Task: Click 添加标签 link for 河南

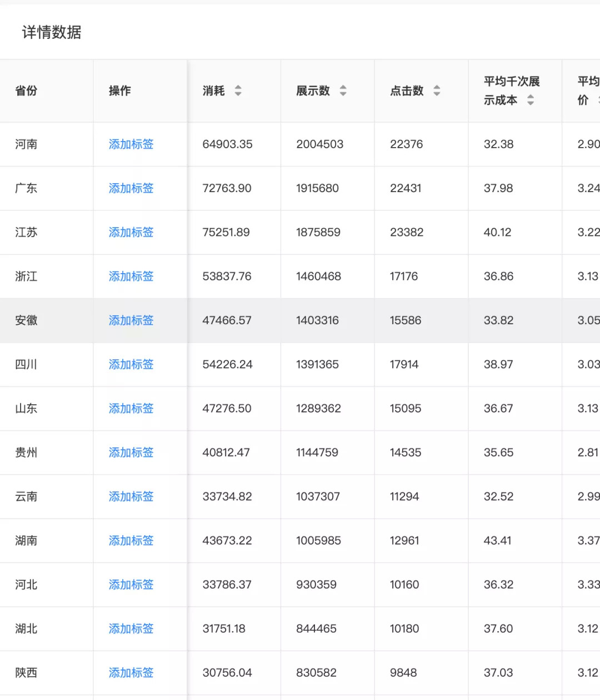Action: [131, 144]
